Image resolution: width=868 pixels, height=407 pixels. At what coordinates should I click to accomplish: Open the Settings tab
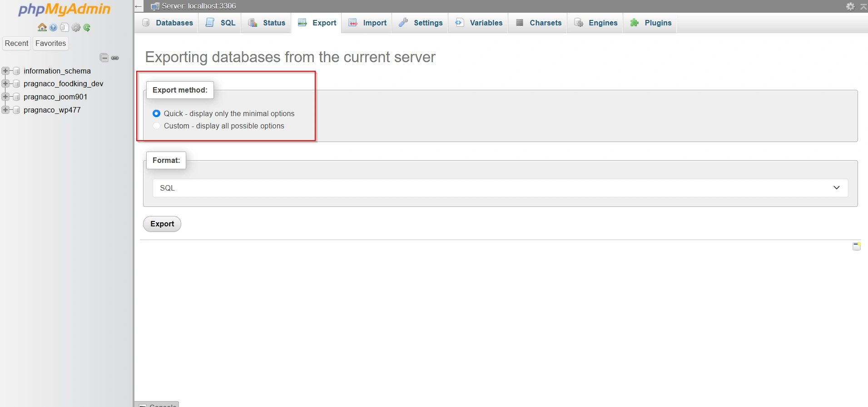pos(421,23)
